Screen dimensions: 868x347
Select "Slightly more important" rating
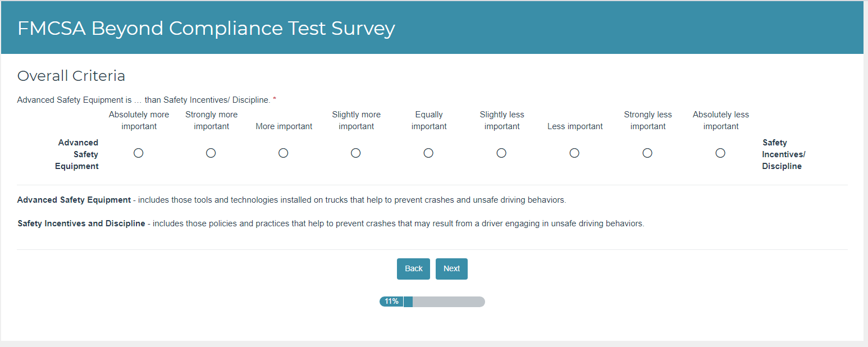356,153
